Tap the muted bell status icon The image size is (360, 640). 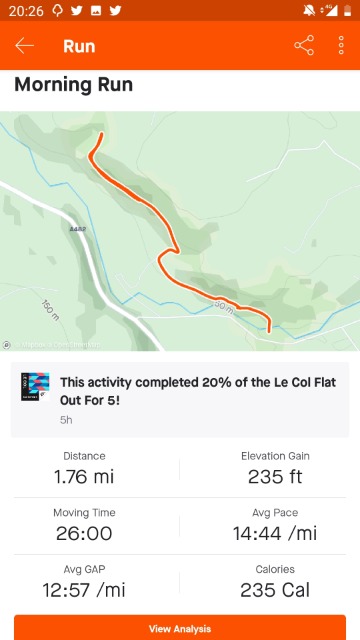[x=309, y=11]
